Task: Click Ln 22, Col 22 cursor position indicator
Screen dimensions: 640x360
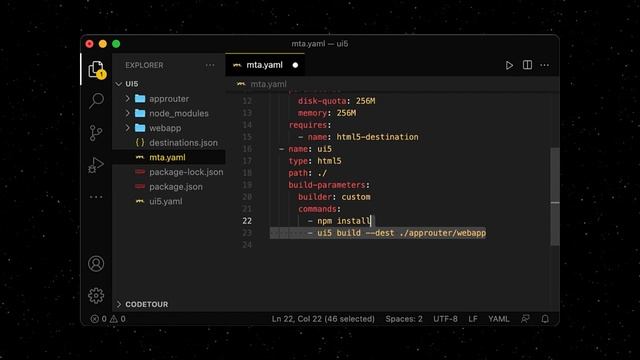Action: pyautogui.click(x=323, y=319)
